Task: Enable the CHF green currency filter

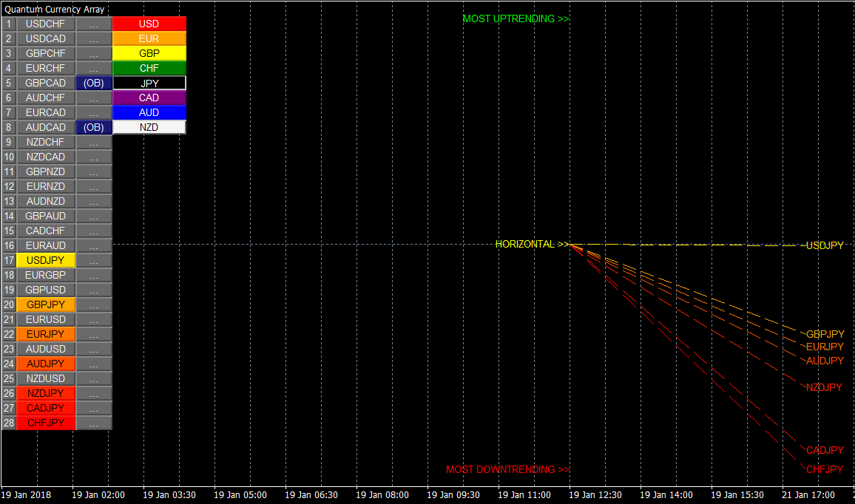Action: (x=149, y=68)
